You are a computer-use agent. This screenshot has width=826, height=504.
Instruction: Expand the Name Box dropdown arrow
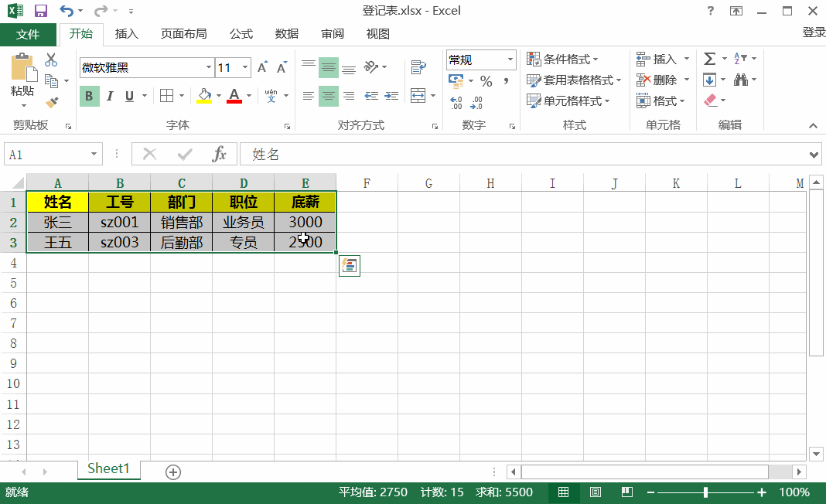click(x=94, y=154)
